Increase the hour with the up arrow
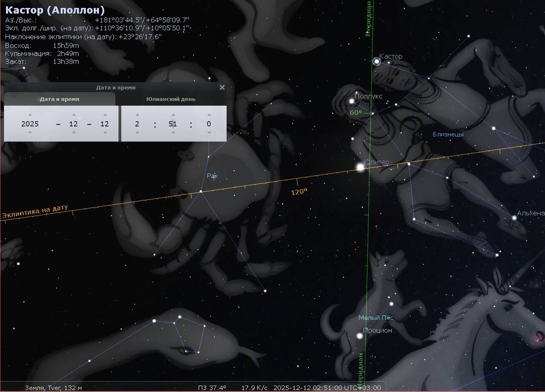 [x=137, y=114]
